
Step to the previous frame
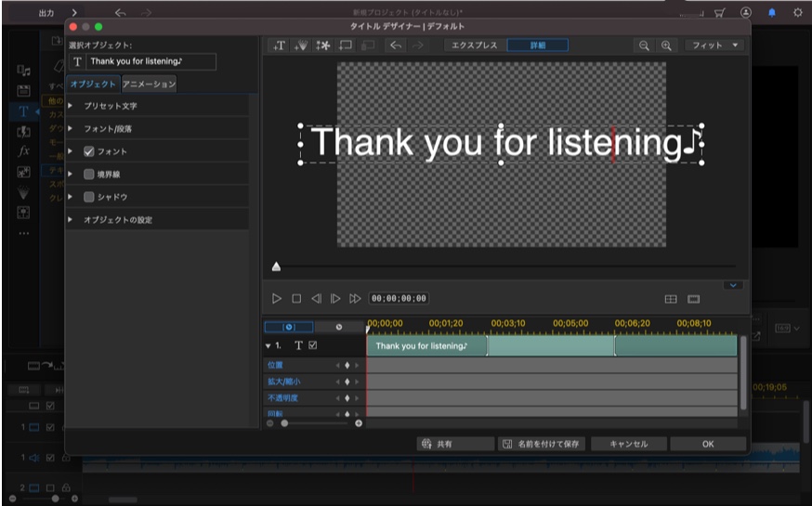[x=316, y=299]
